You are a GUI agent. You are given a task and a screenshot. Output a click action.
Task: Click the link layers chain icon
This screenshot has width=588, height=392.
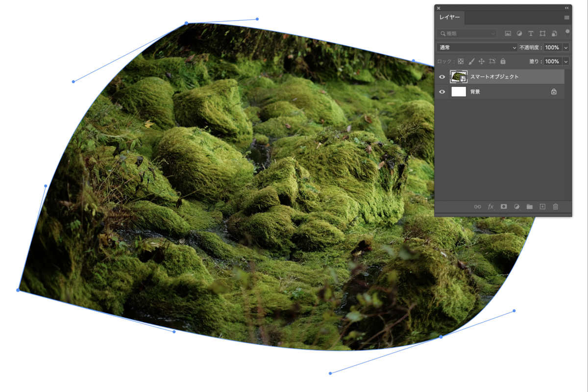coord(477,207)
